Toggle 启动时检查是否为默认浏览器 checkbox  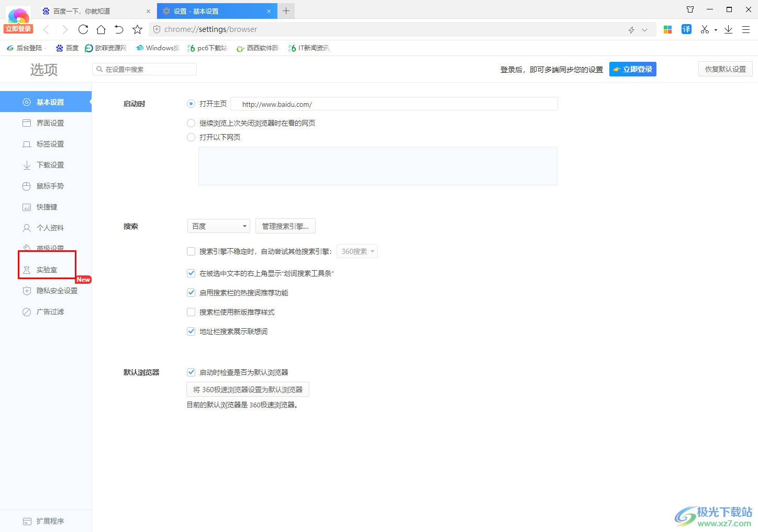(191, 372)
